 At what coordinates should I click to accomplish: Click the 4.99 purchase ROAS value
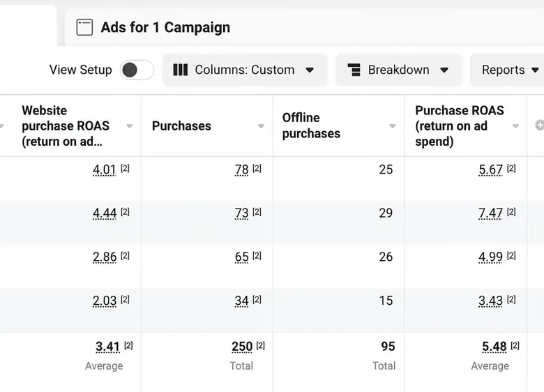pos(490,257)
